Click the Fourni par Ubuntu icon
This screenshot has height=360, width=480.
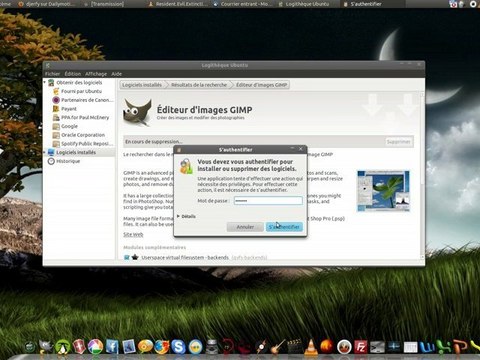(56, 91)
